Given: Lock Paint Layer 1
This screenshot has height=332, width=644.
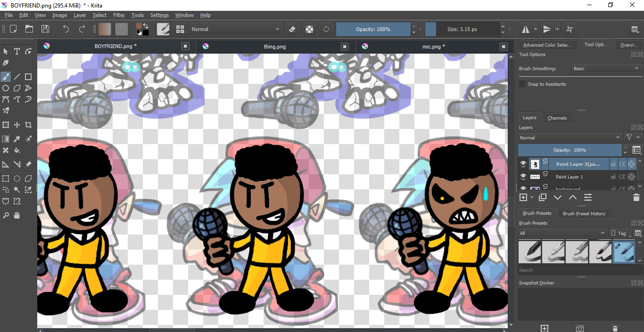Looking at the screenshot, I should pyautogui.click(x=613, y=177).
